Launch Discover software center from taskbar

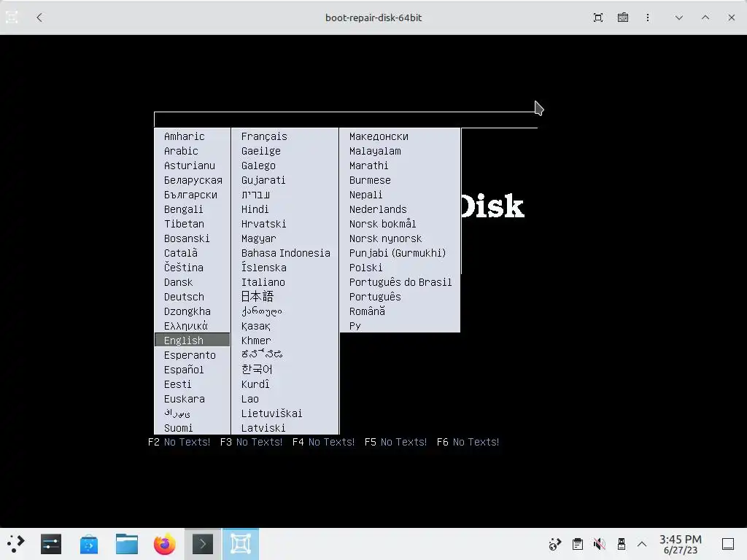tap(89, 544)
